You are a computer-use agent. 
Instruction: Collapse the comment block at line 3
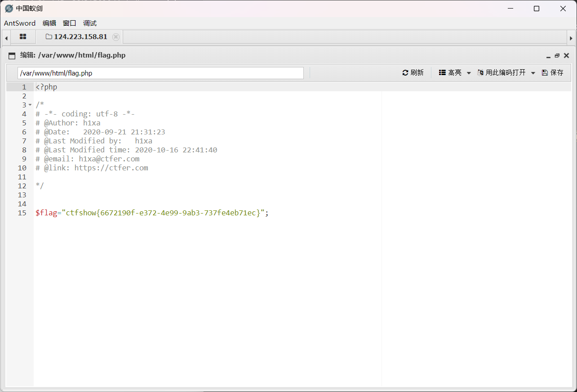pos(30,105)
